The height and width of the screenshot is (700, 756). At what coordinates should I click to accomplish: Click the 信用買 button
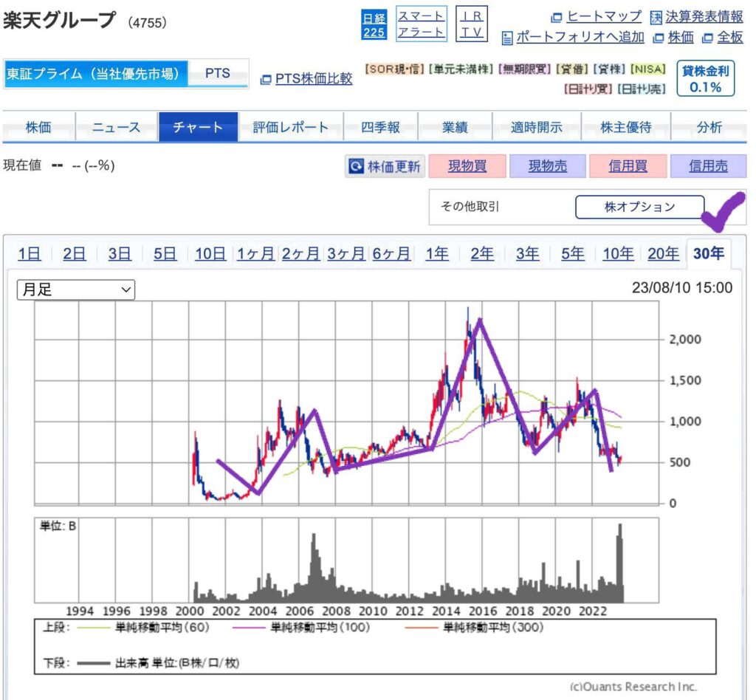628,166
